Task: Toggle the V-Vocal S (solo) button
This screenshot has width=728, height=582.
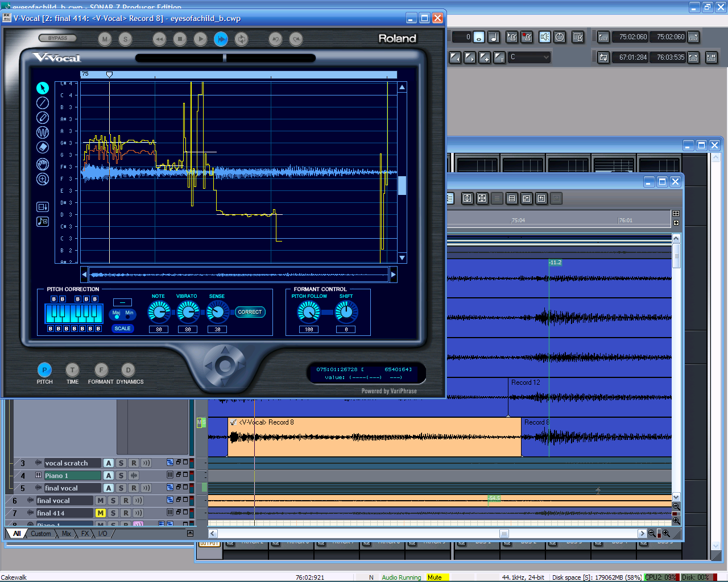Action: pyautogui.click(x=125, y=39)
